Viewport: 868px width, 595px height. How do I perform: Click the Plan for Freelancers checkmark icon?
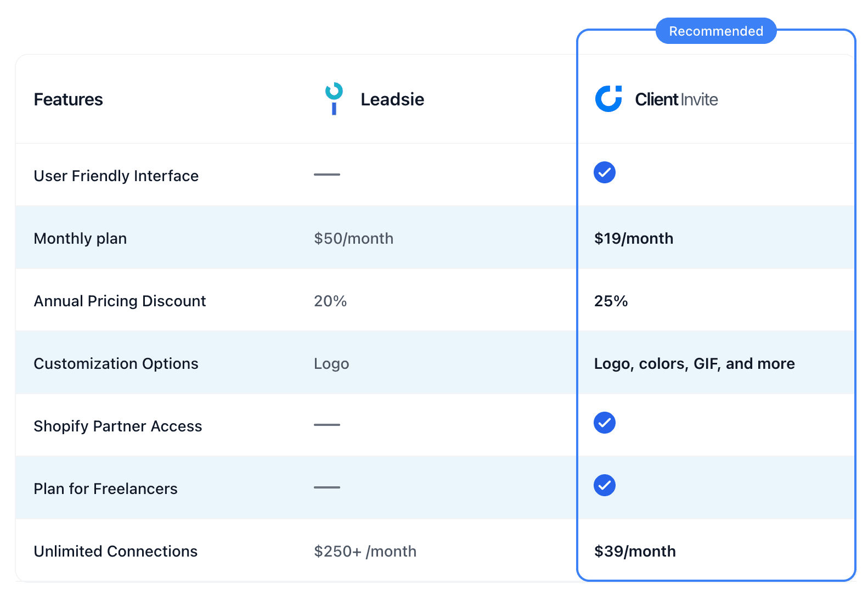tap(604, 486)
